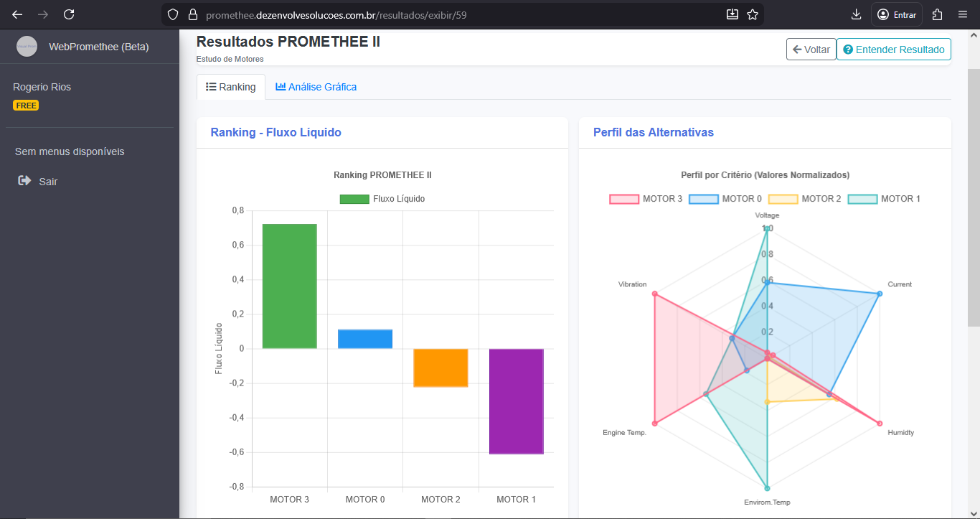Toggle Fluxo Líquido legend in bar chart
The height and width of the screenshot is (519, 980).
coord(382,199)
